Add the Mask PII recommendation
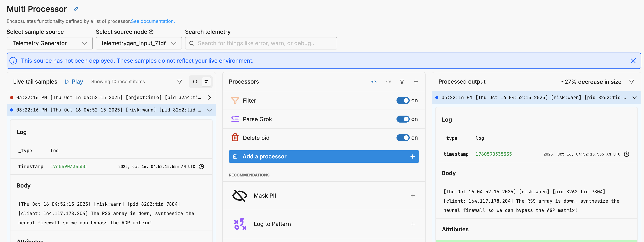 [413, 196]
